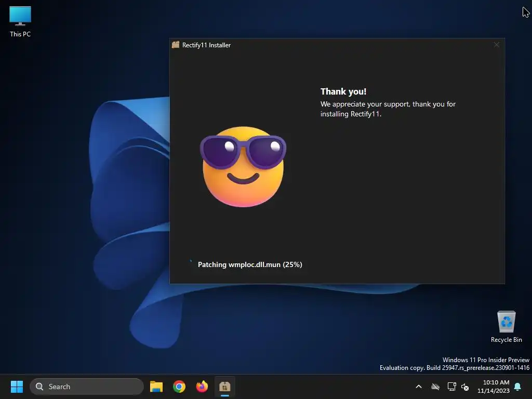Open Firefox from the taskbar
Screen dimensions: 532x399
click(202, 387)
